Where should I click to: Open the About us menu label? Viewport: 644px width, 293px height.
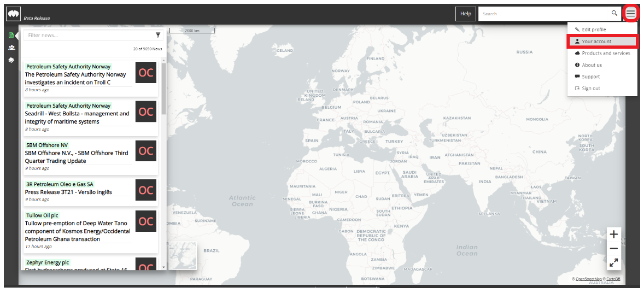click(x=592, y=65)
